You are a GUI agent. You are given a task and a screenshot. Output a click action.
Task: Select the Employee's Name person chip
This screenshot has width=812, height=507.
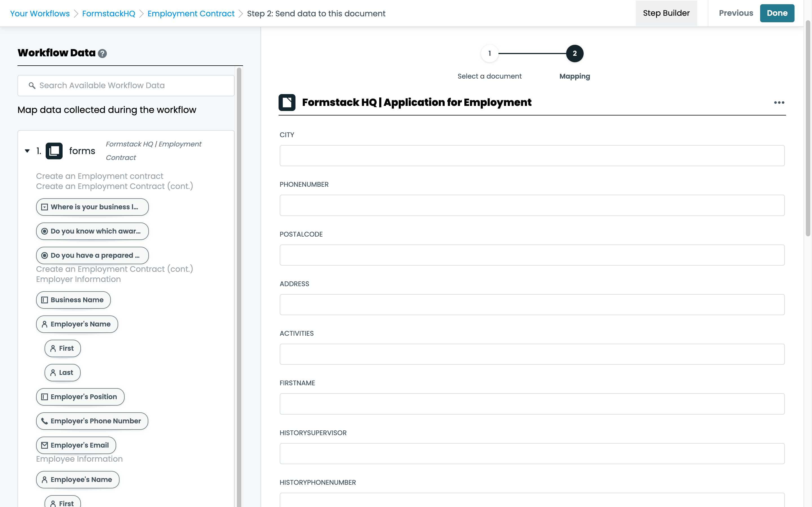78,479
